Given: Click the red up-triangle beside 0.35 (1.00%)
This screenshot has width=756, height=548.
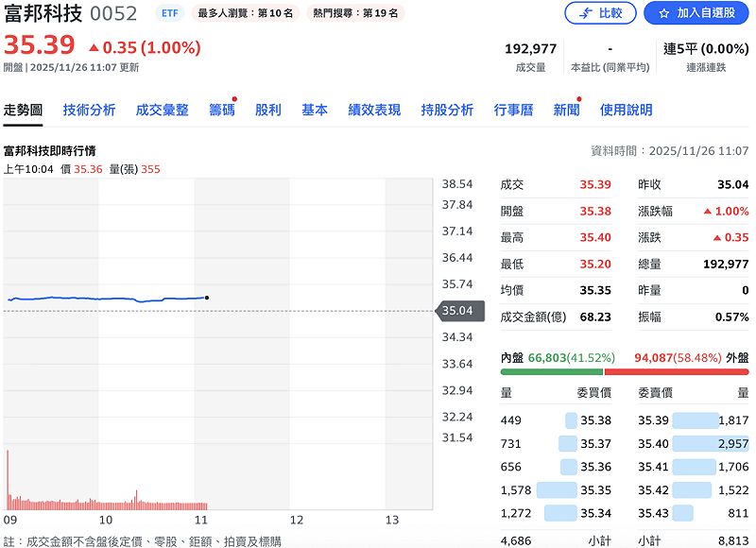Looking at the screenshot, I should [x=94, y=47].
